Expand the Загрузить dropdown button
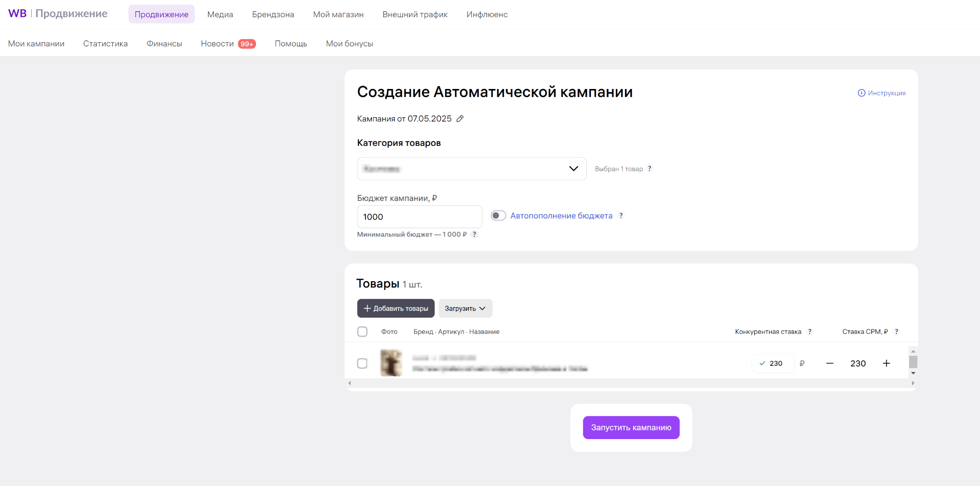Image resolution: width=980 pixels, height=486 pixels. coord(465,309)
